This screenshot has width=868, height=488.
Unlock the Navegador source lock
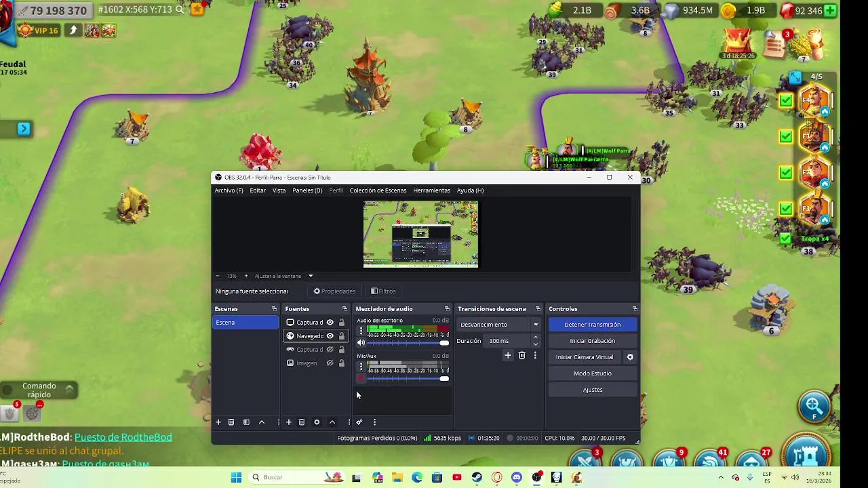click(x=342, y=336)
